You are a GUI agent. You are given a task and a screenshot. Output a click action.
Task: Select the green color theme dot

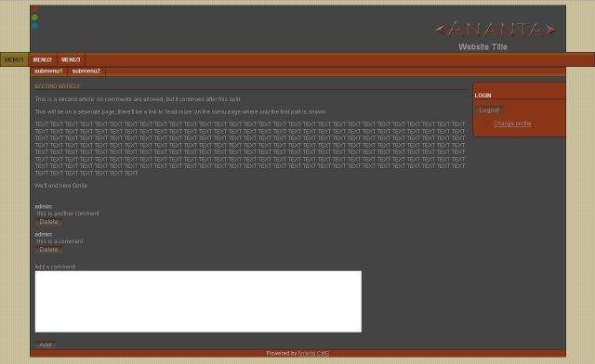coord(34,18)
